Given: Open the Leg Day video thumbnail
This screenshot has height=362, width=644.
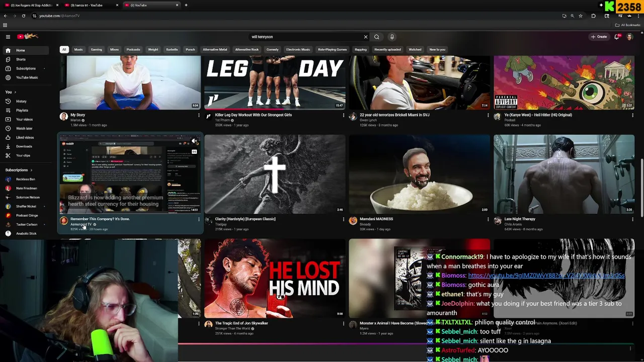Looking at the screenshot, I should point(275,82).
